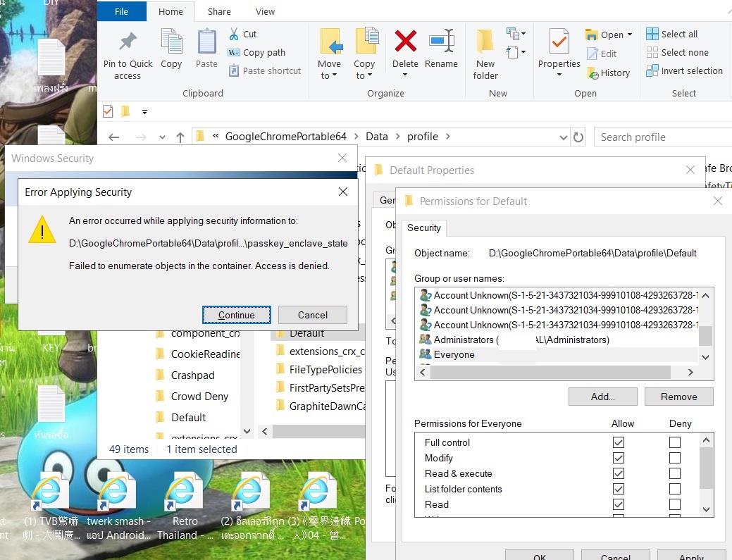Select the Administrators group entry

[x=521, y=340]
